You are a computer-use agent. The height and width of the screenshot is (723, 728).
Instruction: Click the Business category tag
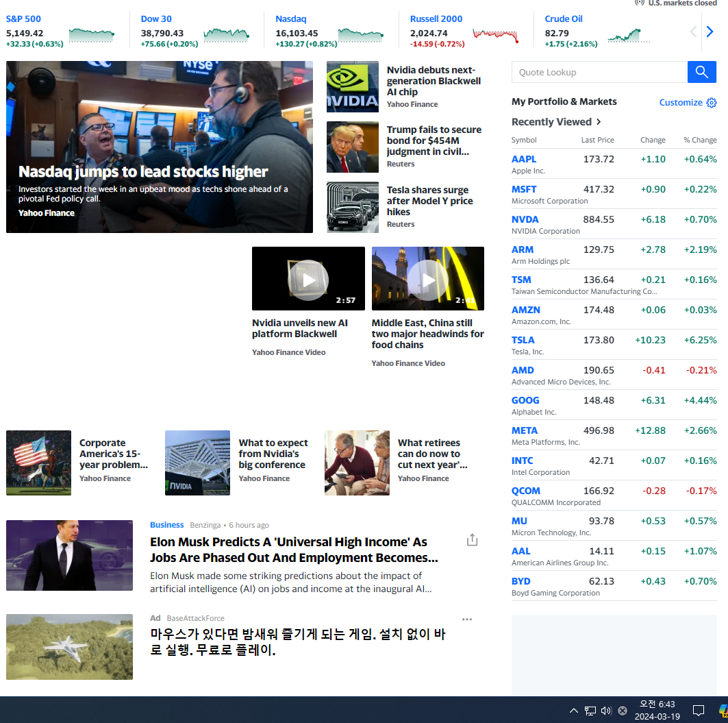(166, 524)
